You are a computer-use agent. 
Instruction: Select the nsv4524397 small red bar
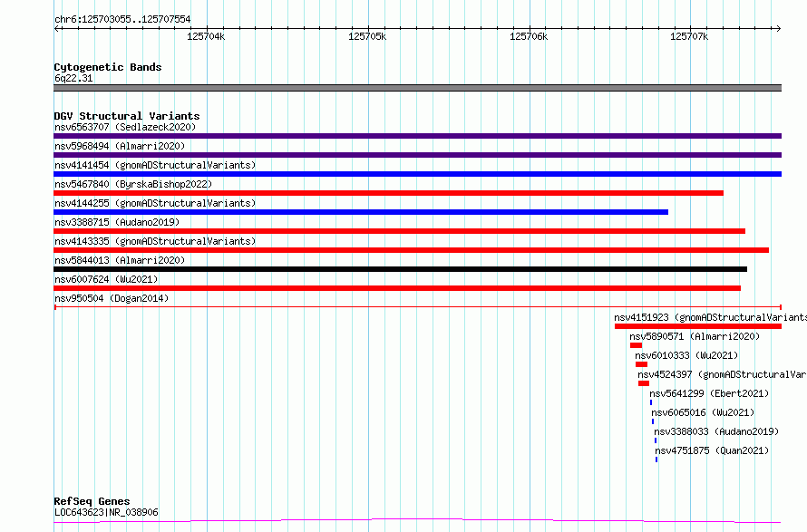pyautogui.click(x=644, y=383)
